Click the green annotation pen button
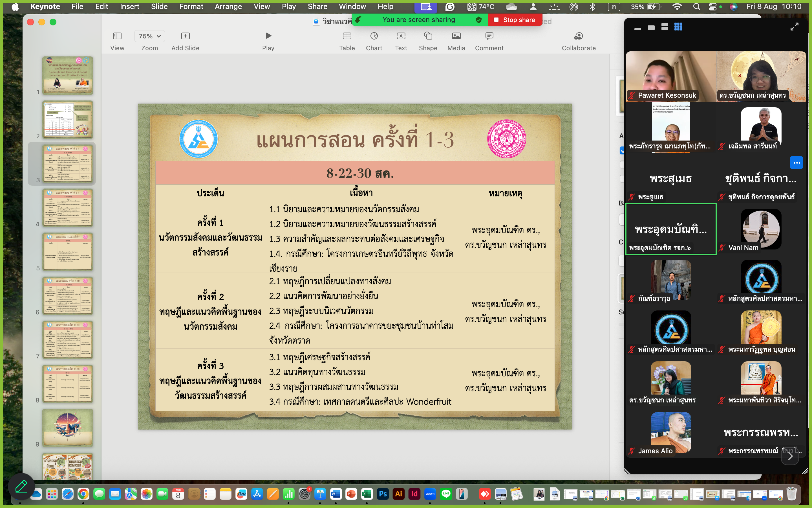The height and width of the screenshot is (508, 812). coord(21,486)
